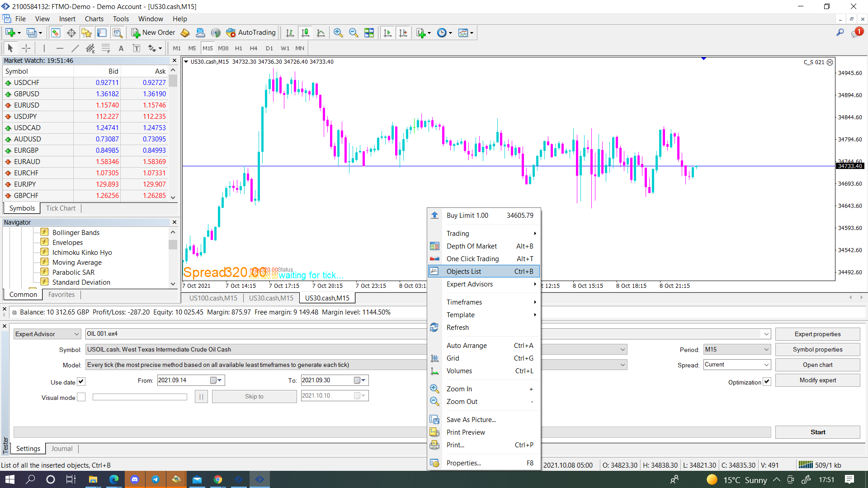Enable the Visual mode checkbox

click(81, 397)
